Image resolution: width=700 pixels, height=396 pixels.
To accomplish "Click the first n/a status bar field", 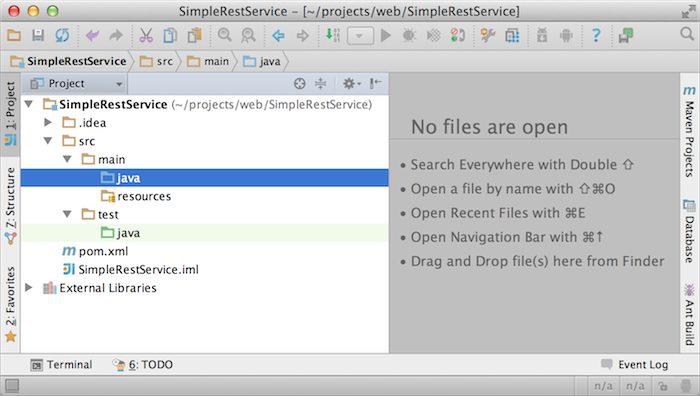I will 603,386.
